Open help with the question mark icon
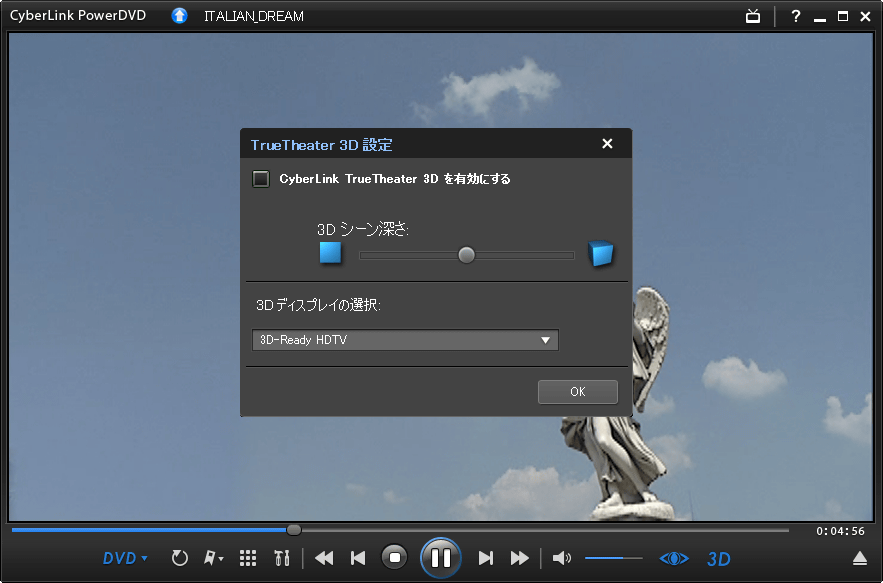Screen dimensions: 883x583 [x=796, y=16]
